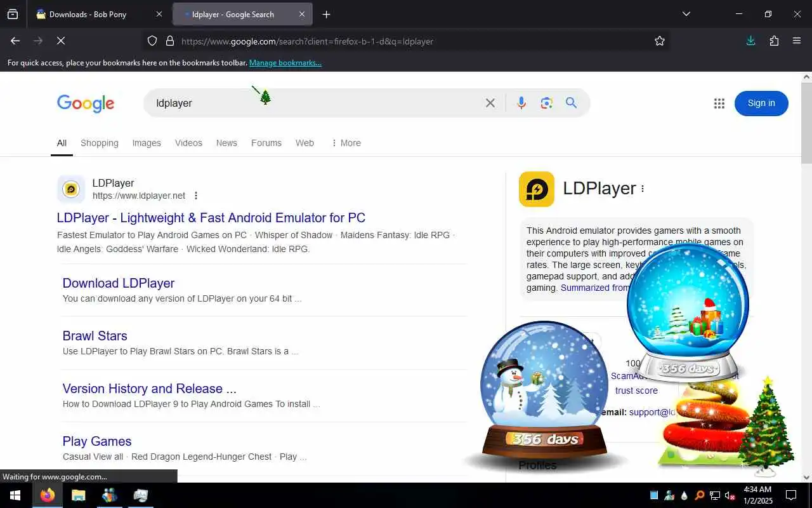812x508 pixels.
Task: Open the Messenger buddies taskbar app
Action: (110, 495)
